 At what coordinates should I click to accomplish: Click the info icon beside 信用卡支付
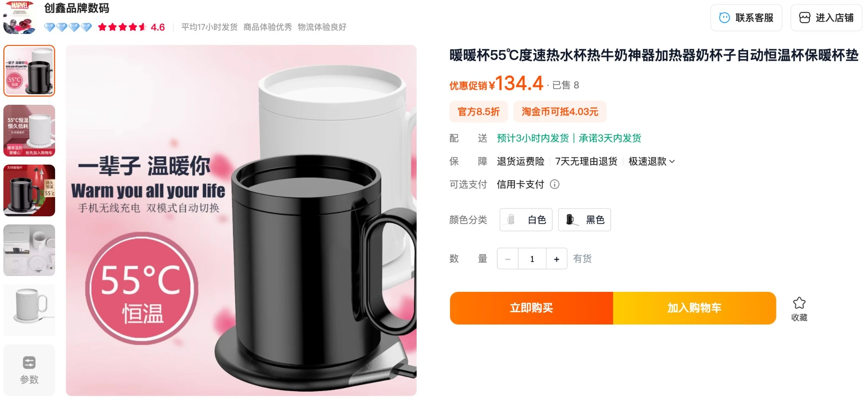(x=554, y=184)
